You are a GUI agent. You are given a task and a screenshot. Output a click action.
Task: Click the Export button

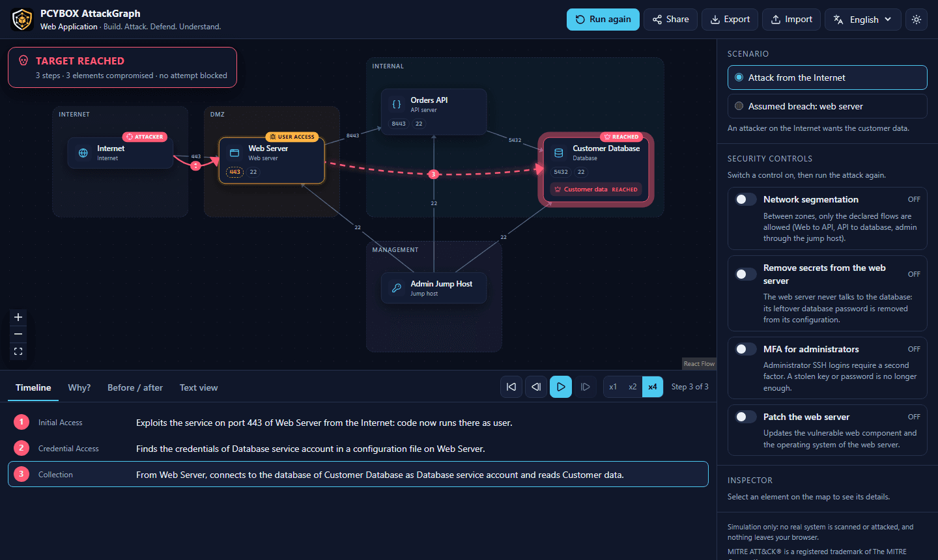(730, 20)
